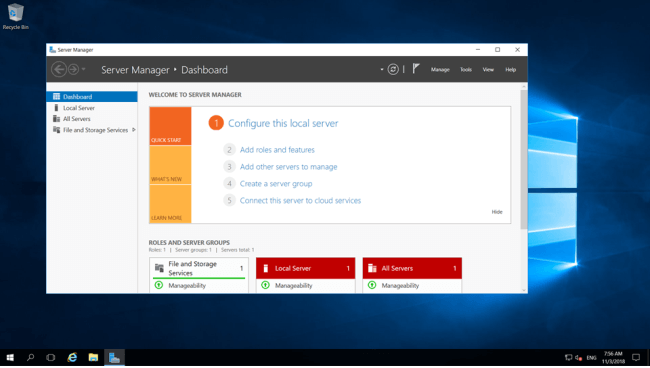Click the step 5 circle icon
Viewport: 650px width, 368px height.
[x=229, y=200]
